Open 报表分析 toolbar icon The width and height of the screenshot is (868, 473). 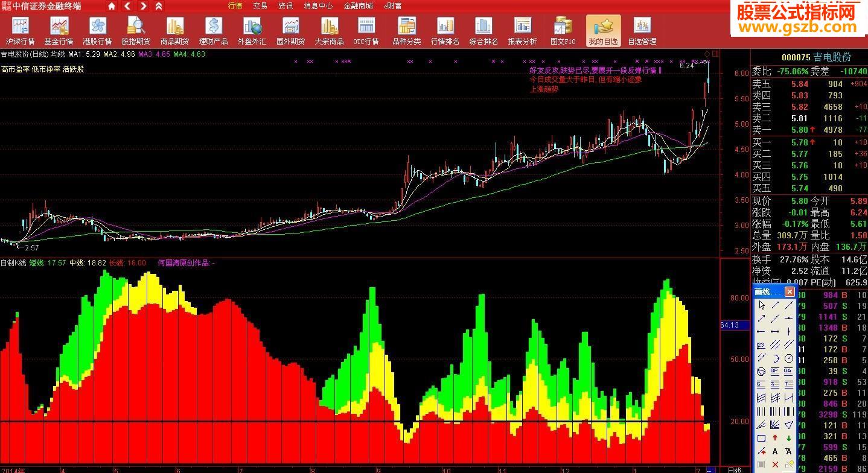click(x=522, y=31)
